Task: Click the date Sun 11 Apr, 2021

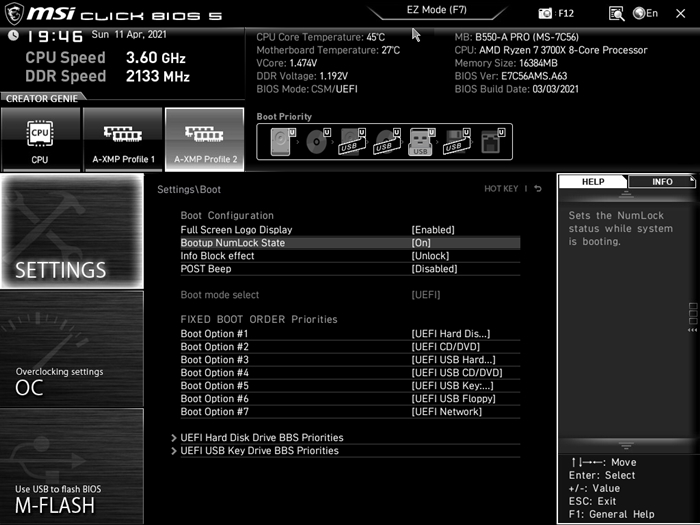Action: click(129, 34)
